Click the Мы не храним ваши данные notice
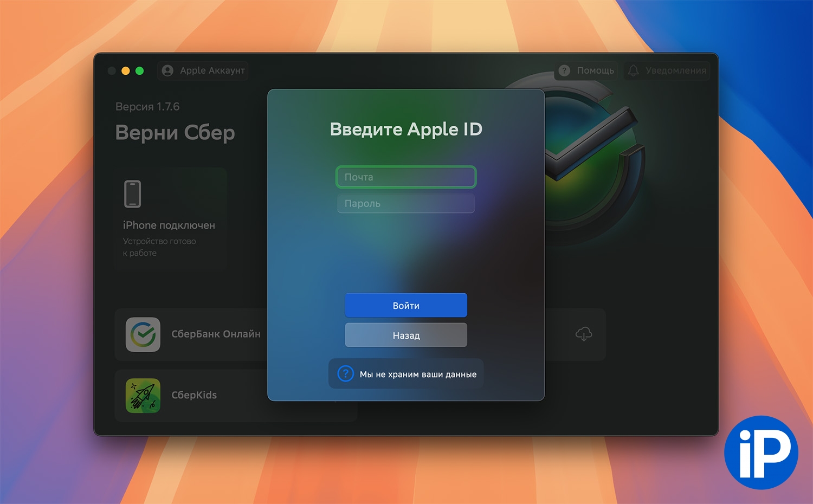The height and width of the screenshot is (504, 813). (406, 374)
